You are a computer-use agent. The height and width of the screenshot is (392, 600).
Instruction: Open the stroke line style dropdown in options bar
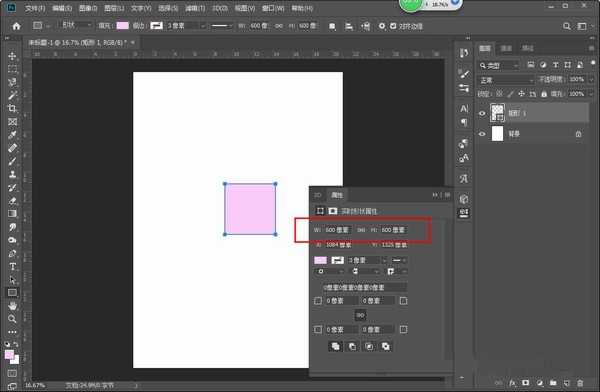pos(222,26)
